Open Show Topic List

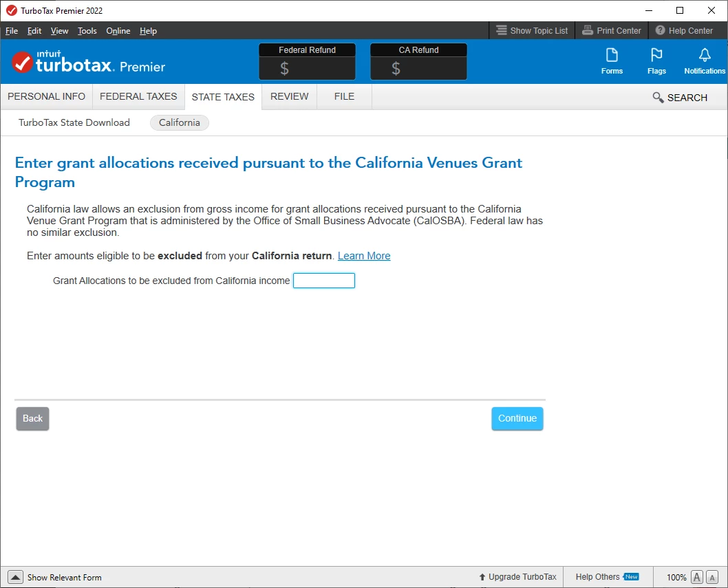coord(532,31)
